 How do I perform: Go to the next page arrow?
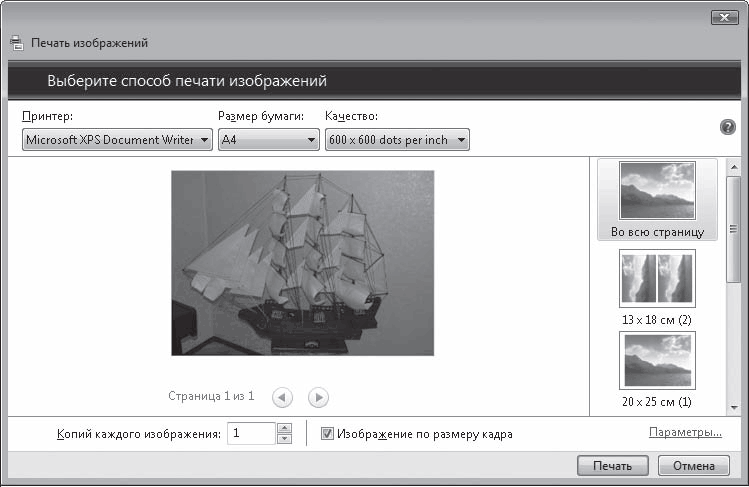coord(318,397)
